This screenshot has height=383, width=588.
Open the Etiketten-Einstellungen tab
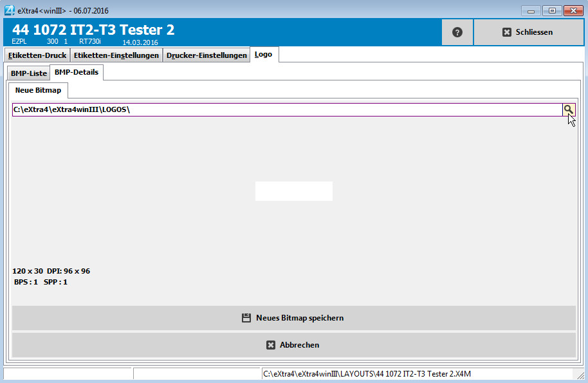tap(116, 55)
